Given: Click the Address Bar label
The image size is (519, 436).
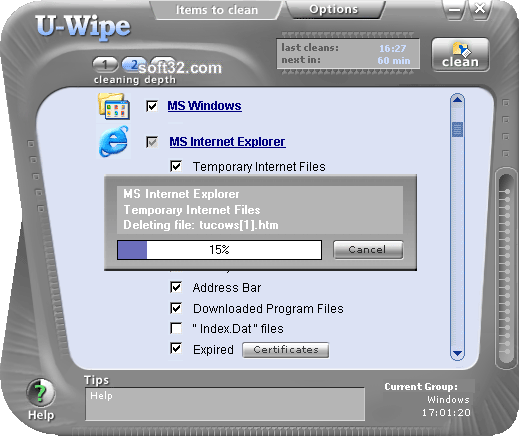Looking at the screenshot, I should pyautogui.click(x=227, y=288).
